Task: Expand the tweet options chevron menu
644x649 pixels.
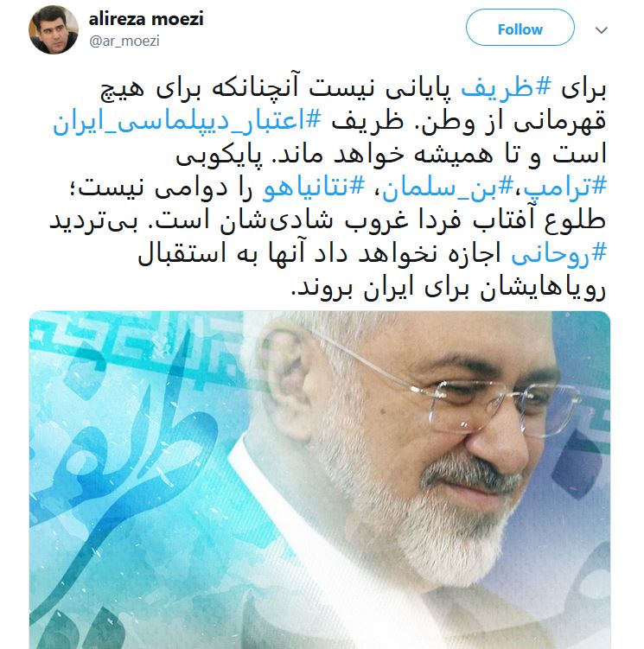Action: pos(602,29)
